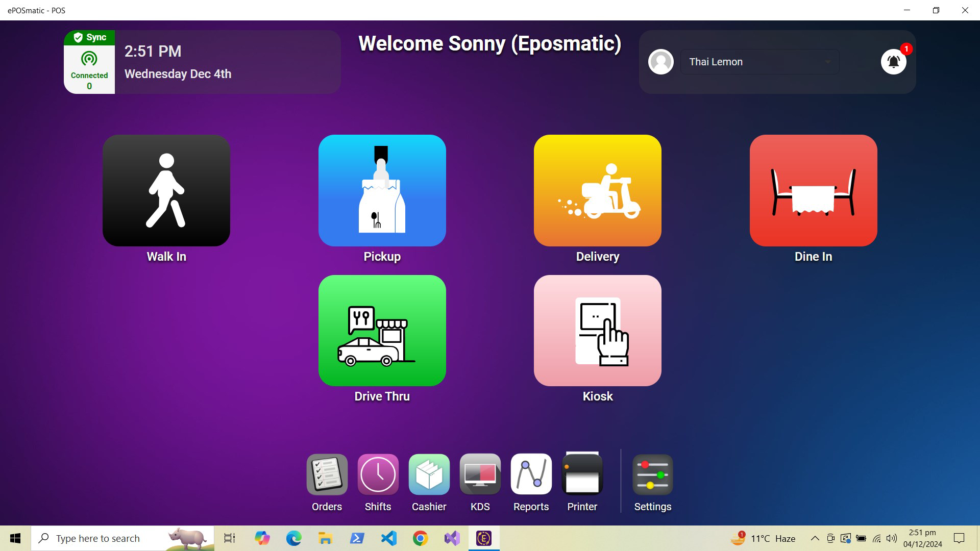Image resolution: width=980 pixels, height=551 pixels.
Task: Begin a Delivery order
Action: [x=597, y=190]
